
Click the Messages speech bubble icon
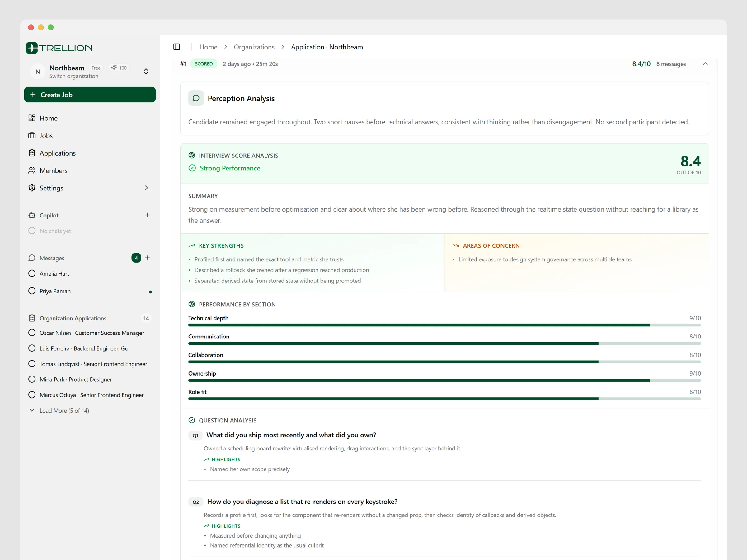[x=32, y=258]
